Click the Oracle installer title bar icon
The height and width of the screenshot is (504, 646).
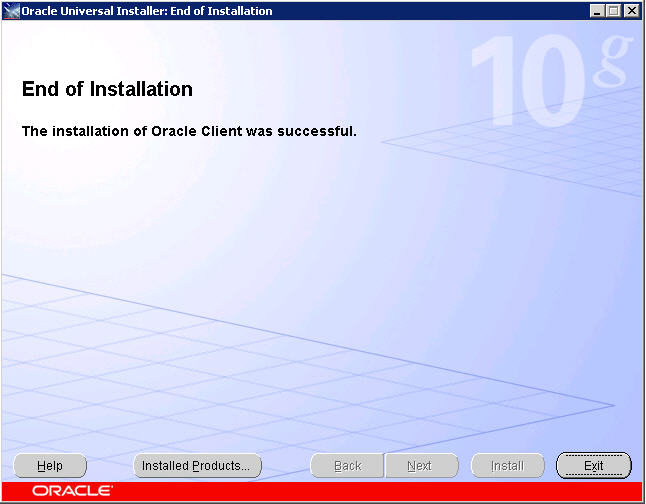tap(11, 11)
